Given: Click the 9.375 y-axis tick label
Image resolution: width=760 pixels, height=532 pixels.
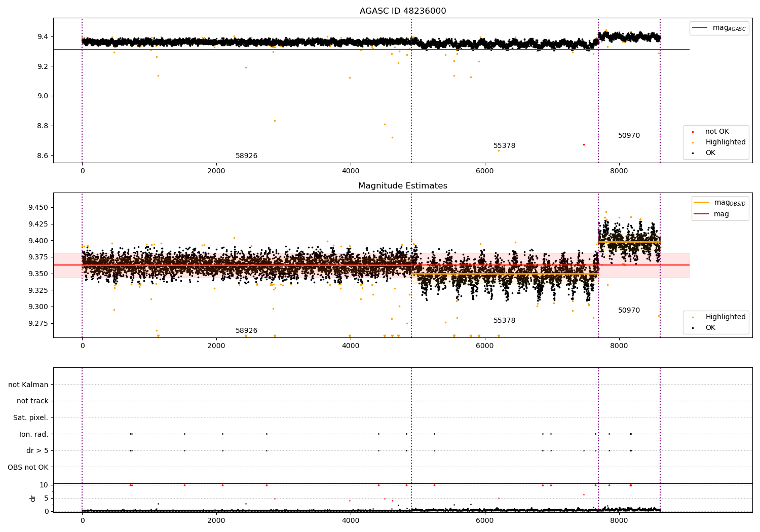Looking at the screenshot, I should [39, 257].
